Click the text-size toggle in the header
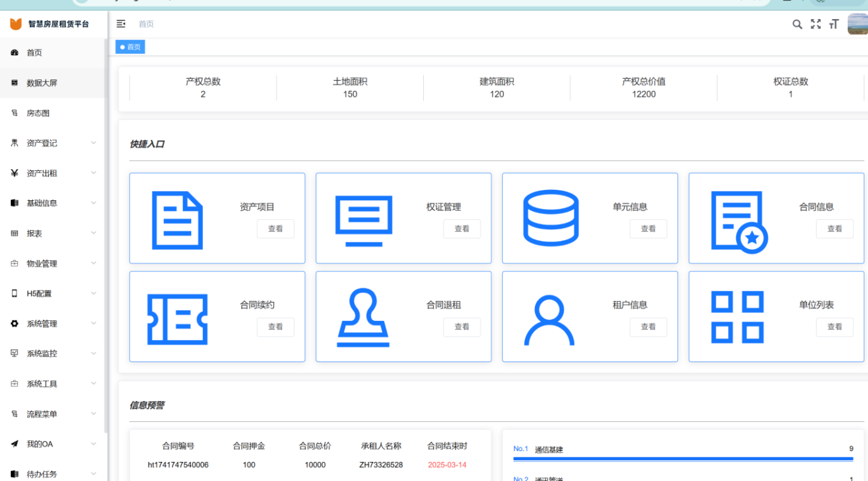 (834, 24)
